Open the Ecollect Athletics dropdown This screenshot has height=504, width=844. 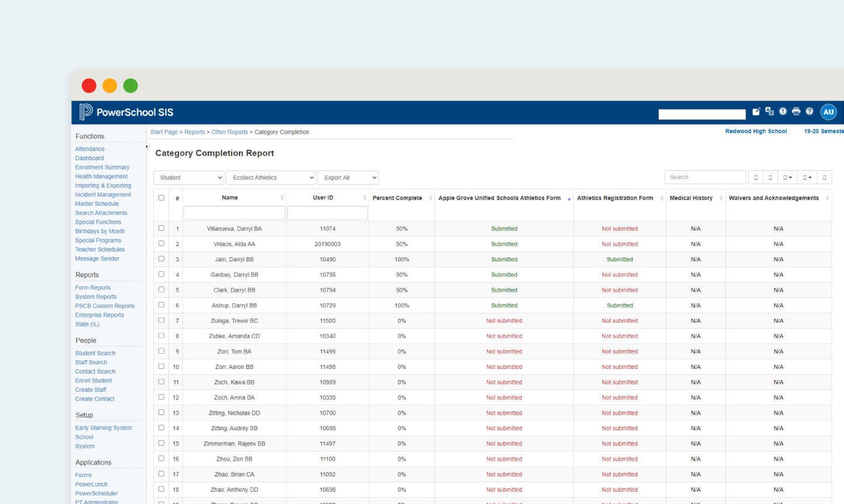(271, 177)
